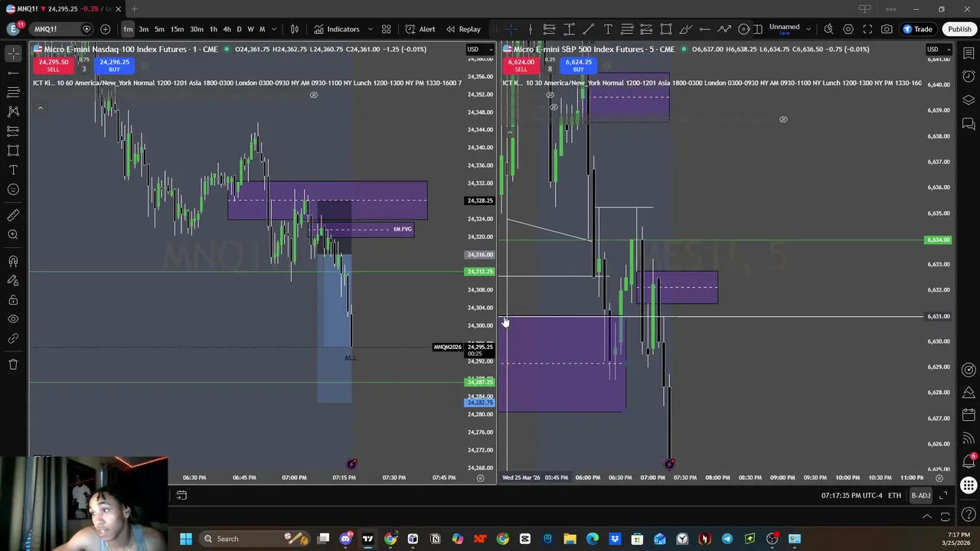
Task: Toggle ICT indicator visibility eye on Nasdaq chart
Action: [314, 95]
